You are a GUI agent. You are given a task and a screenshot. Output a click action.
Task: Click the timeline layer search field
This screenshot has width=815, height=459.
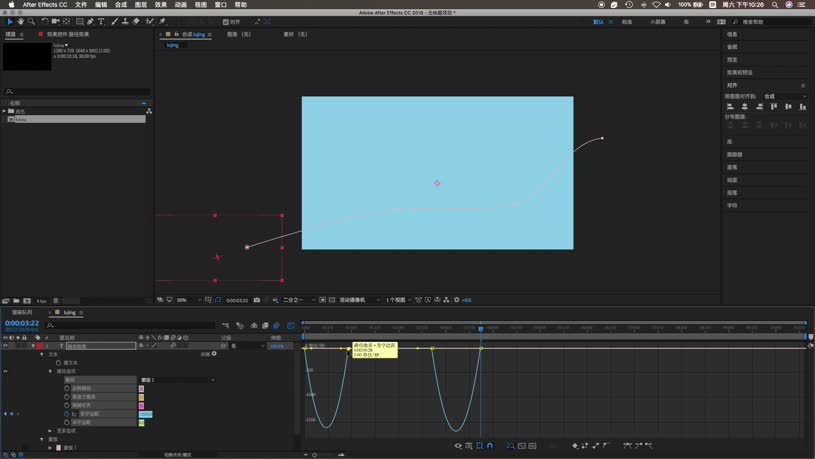pyautogui.click(x=130, y=325)
